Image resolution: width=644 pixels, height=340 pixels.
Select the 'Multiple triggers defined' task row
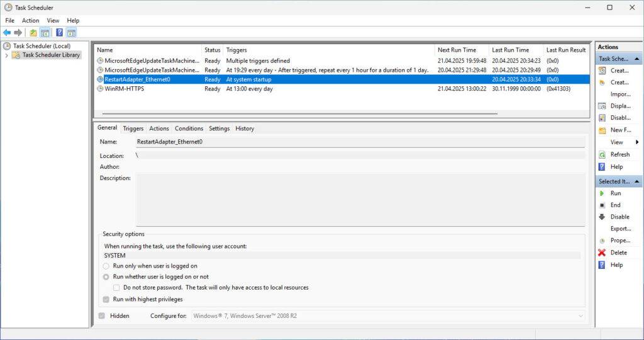click(341, 61)
